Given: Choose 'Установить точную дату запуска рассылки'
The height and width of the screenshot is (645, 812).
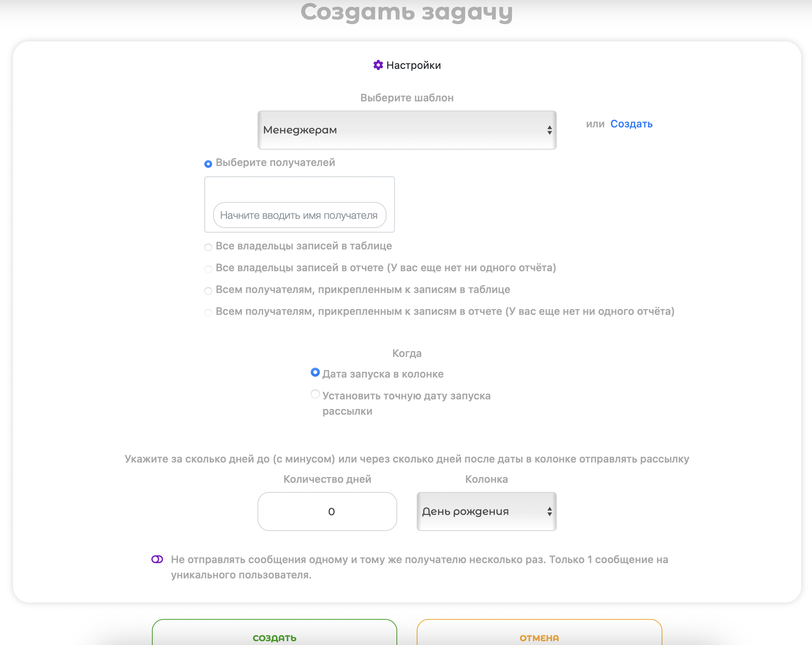Looking at the screenshot, I should 315,394.
